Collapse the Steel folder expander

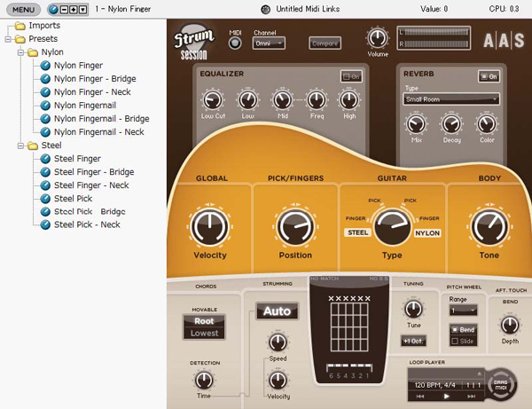(20, 146)
